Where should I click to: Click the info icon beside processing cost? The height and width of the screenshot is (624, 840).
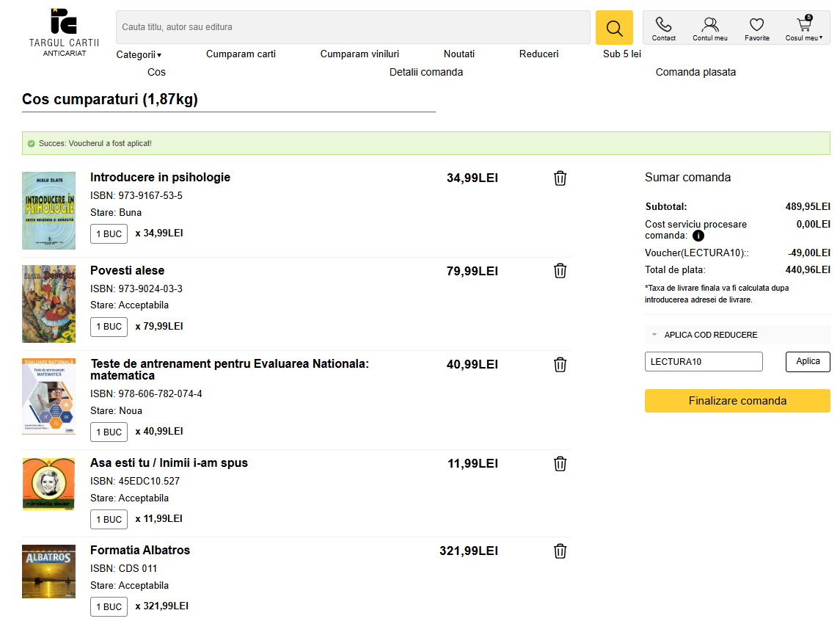coord(698,236)
